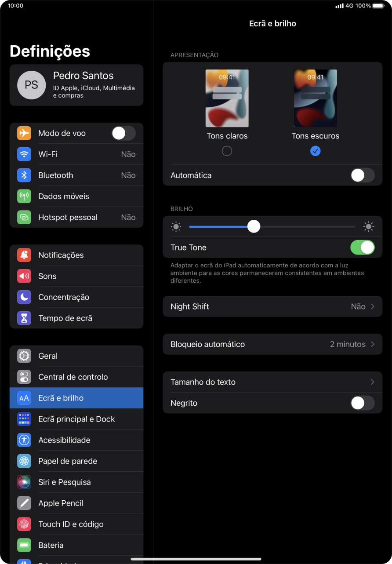Tap the Bluetooth icon

(x=24, y=175)
